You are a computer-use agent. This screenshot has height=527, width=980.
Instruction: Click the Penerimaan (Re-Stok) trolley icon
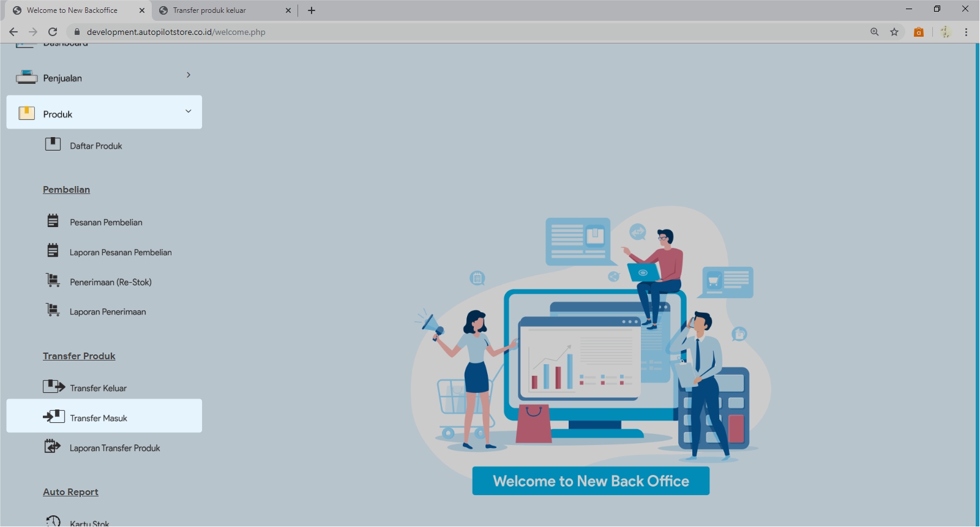click(53, 281)
